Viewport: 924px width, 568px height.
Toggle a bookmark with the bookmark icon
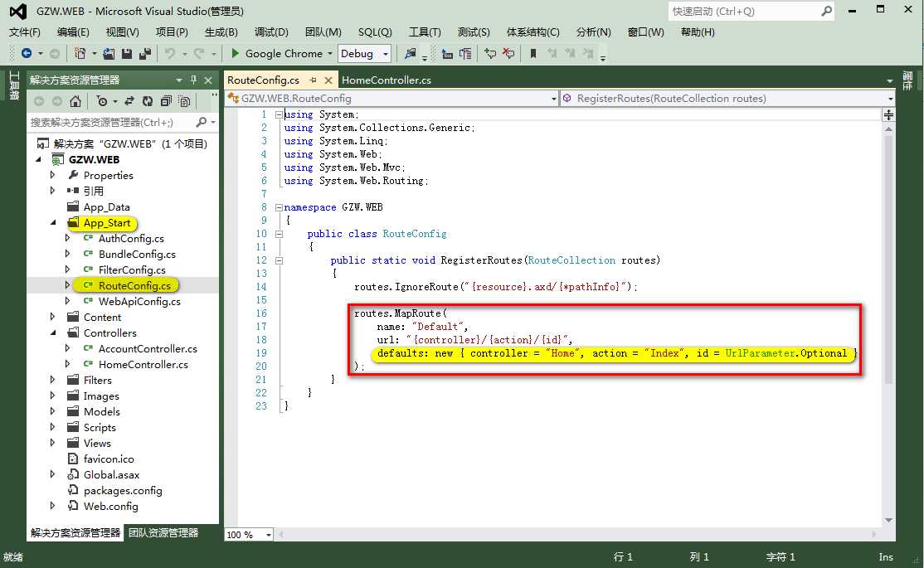533,54
